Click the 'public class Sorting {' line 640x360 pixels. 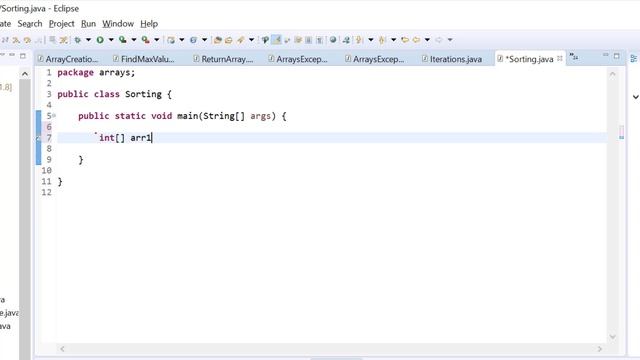[x=114, y=94]
